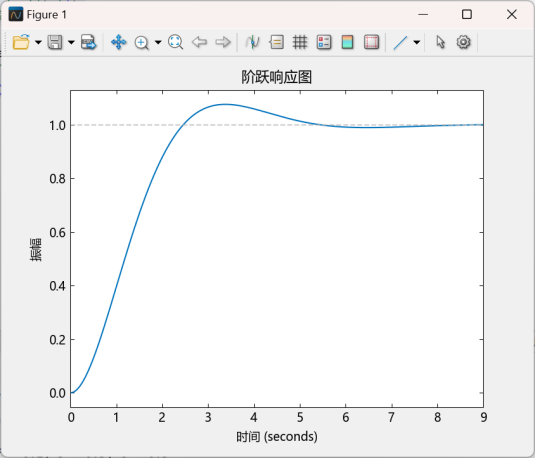Image resolution: width=535 pixels, height=458 pixels.
Task: Toggle the grid lines icon
Action: (300, 42)
